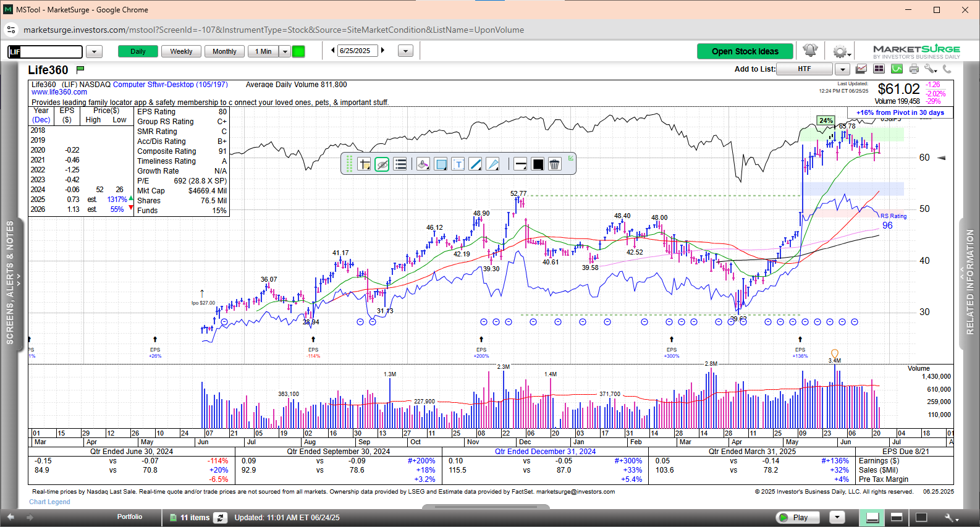Open the Portfolio tab in bottom bar
The height and width of the screenshot is (527, 980).
click(130, 517)
